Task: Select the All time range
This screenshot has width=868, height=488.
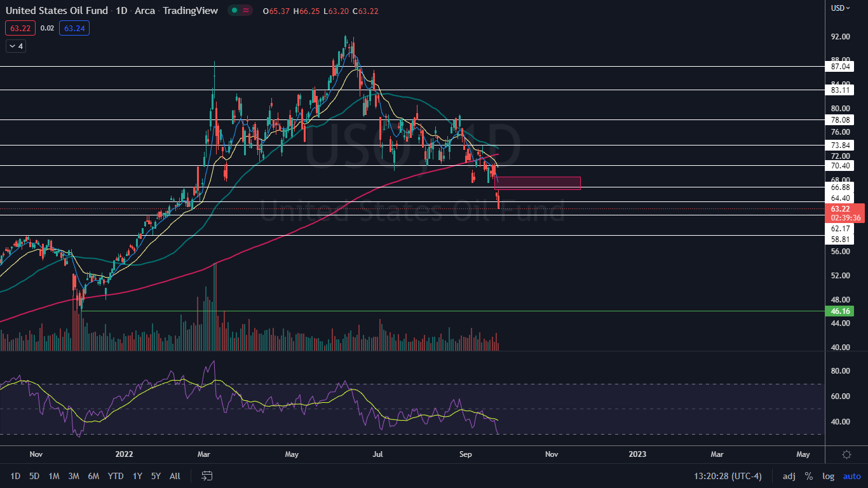Action: [175, 476]
